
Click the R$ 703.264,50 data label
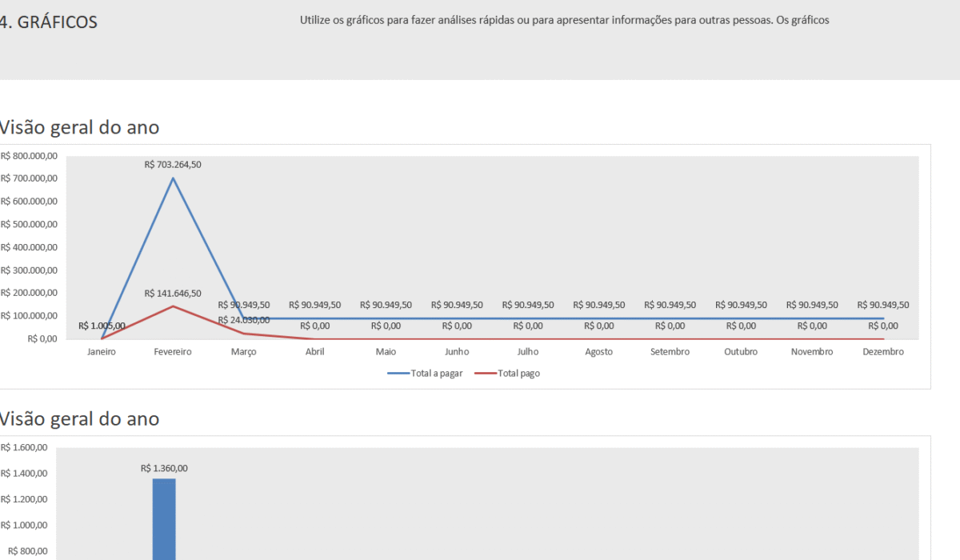coord(173,165)
